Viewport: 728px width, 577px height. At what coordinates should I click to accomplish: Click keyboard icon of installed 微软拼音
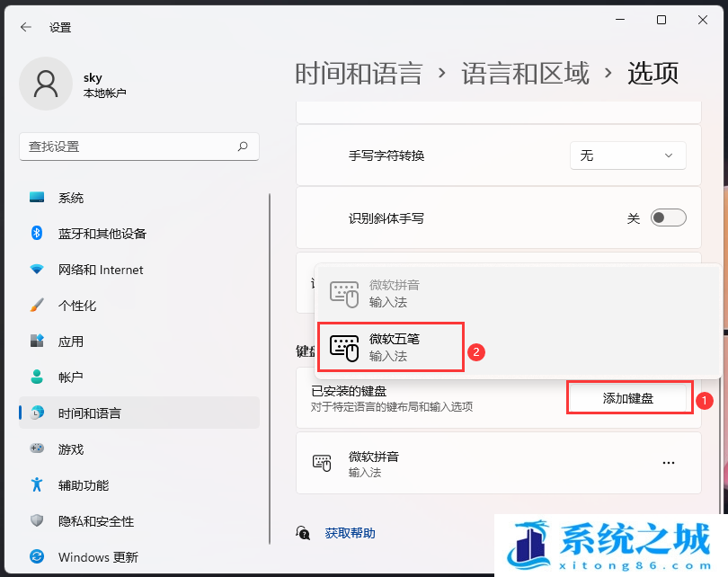pos(322,463)
